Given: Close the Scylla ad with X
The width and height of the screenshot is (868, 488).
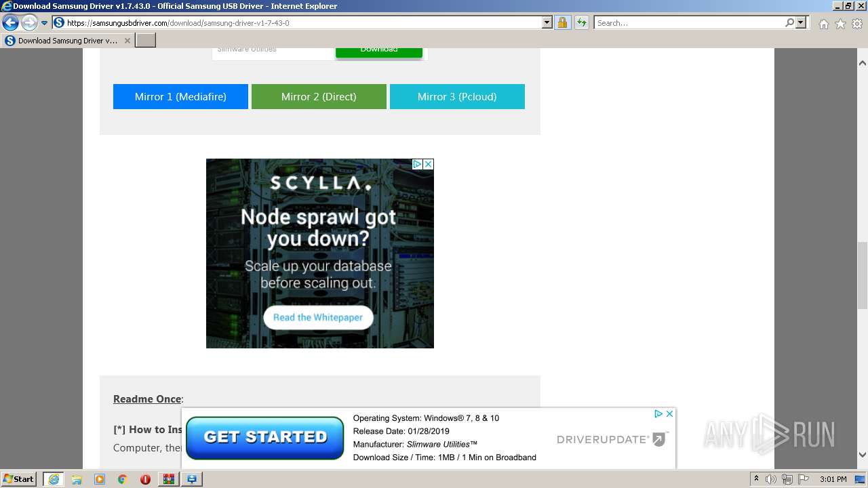Looking at the screenshot, I should pos(429,164).
